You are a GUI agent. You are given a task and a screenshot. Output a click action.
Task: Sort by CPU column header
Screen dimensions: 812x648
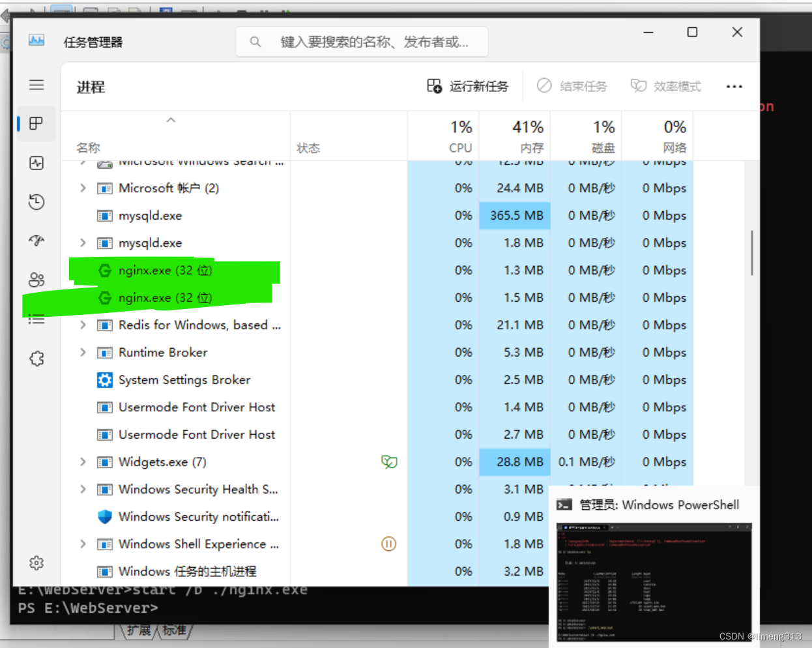460,148
